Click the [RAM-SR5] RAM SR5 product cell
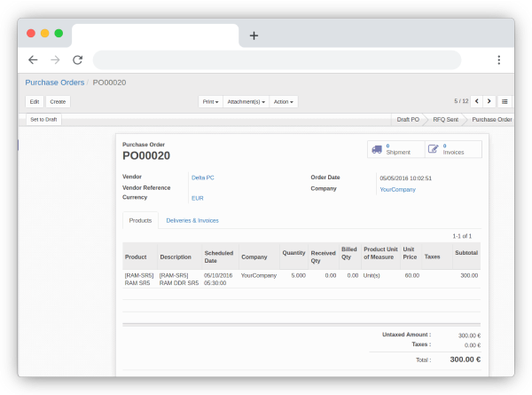Image resolution: width=532 pixels, height=395 pixels. tap(139, 280)
